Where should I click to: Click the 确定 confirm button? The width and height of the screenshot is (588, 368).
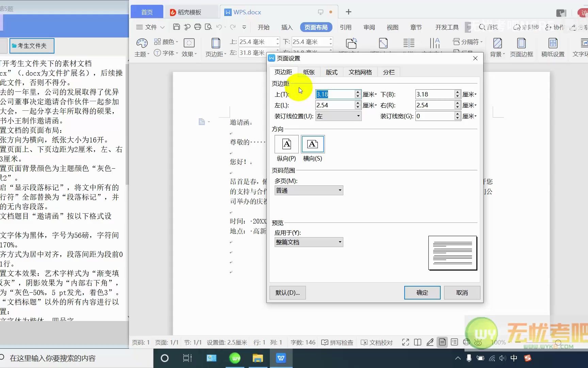(x=422, y=293)
